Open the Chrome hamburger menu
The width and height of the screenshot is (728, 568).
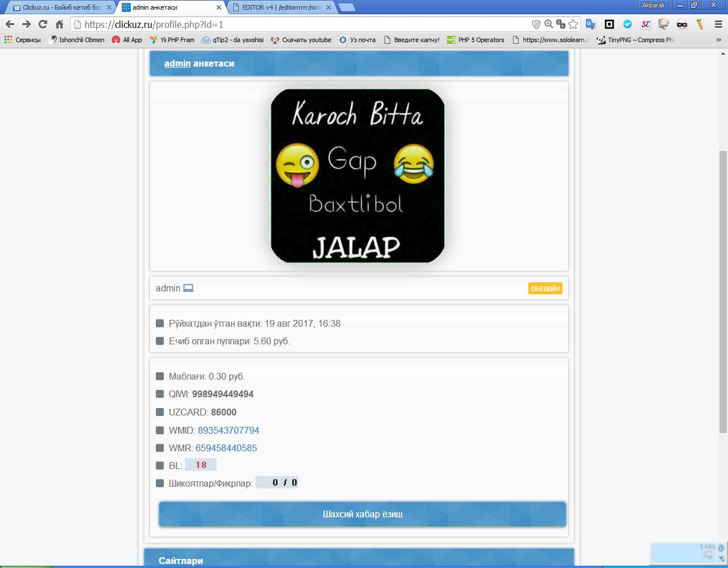[x=718, y=24]
